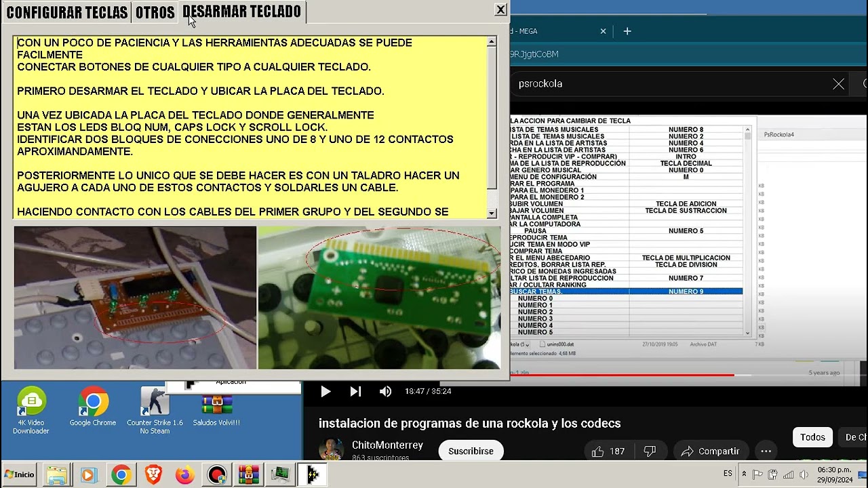
Task: Click the TECLA DECIMAL cell
Action: click(x=686, y=163)
